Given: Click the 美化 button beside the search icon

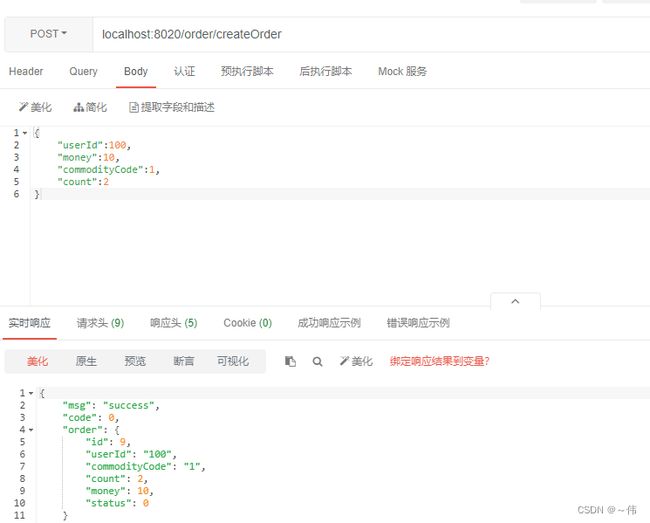Looking at the screenshot, I should click(356, 361).
